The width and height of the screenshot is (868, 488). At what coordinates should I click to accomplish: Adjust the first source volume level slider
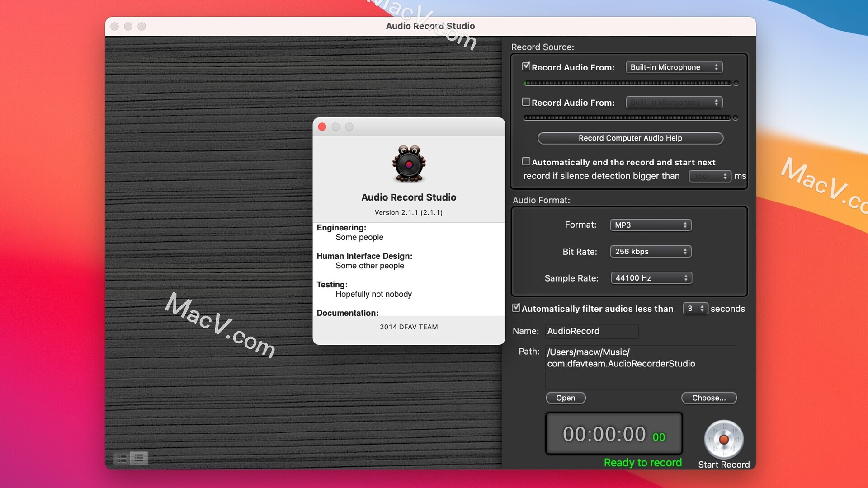click(x=631, y=83)
